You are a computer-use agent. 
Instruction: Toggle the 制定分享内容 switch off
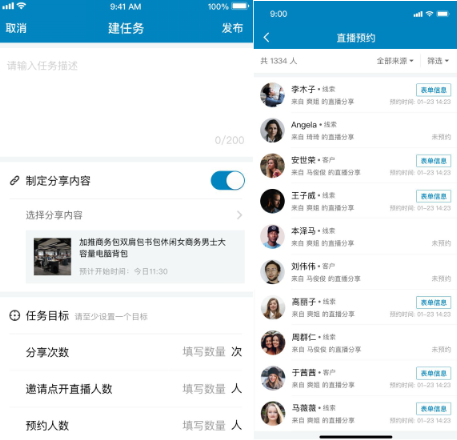228,180
